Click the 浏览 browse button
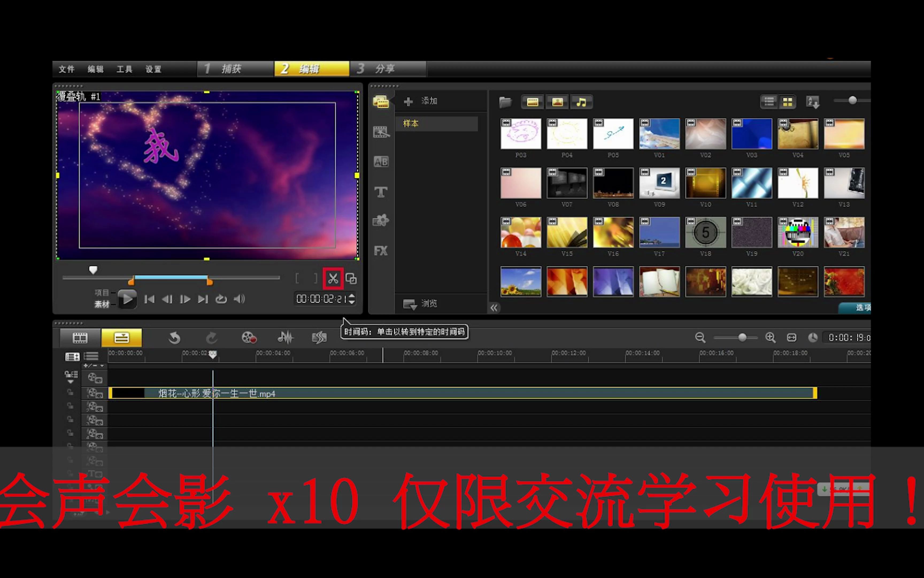The image size is (924, 578). [x=420, y=304]
